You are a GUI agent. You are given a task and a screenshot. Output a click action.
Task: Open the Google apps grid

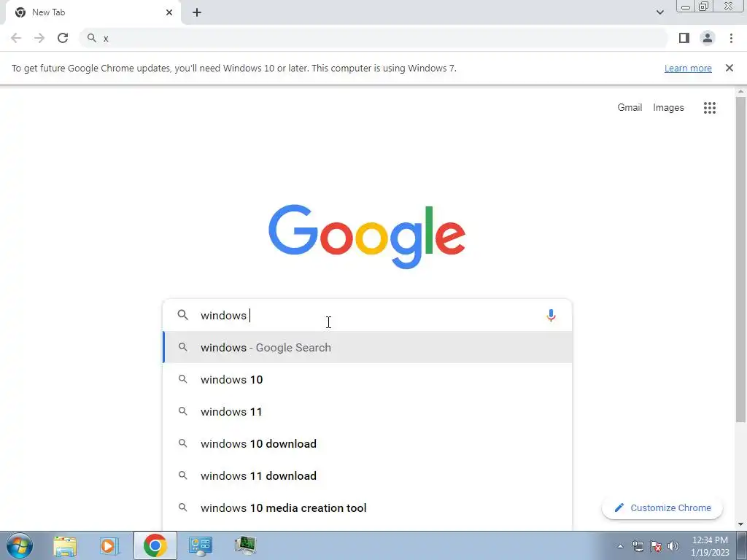[x=709, y=108]
